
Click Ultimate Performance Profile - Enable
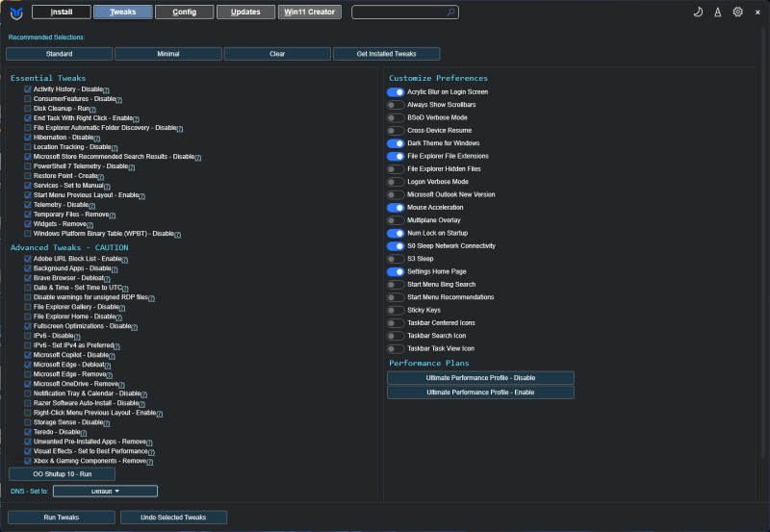pos(480,393)
